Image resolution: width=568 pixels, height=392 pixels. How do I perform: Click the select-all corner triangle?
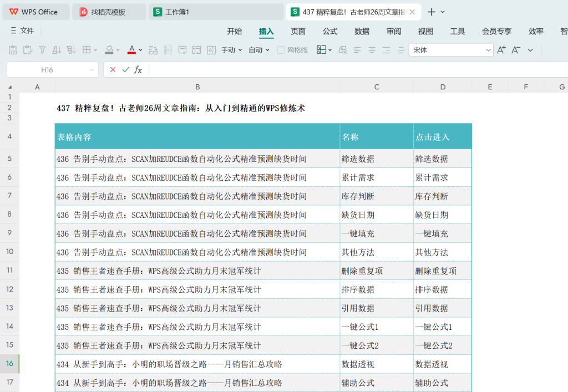10,87
